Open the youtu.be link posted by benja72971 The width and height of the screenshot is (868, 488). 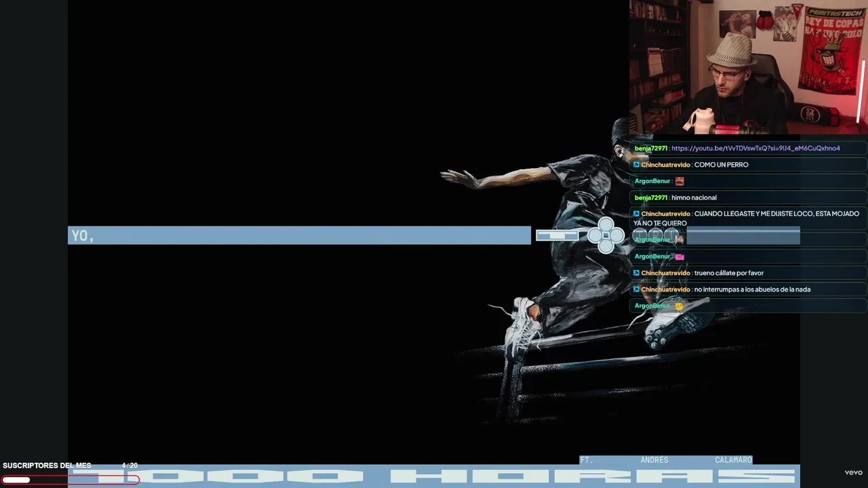coord(755,148)
